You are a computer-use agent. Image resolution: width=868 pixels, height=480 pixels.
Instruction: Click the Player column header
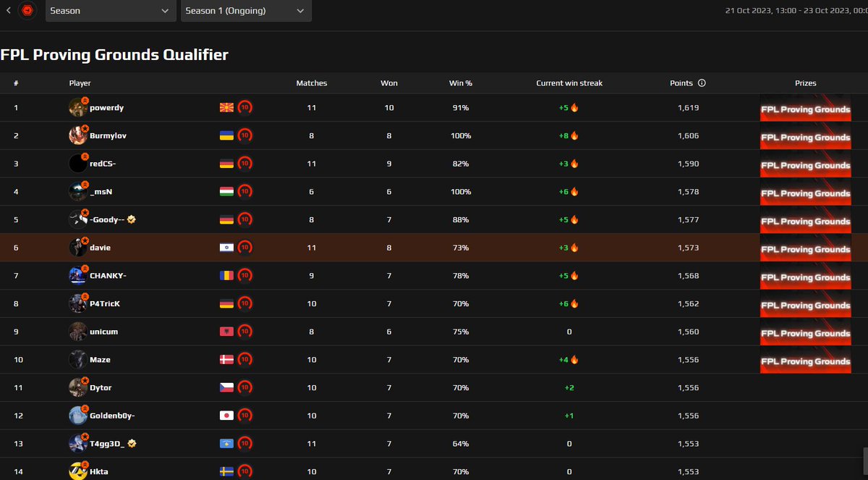pos(80,83)
